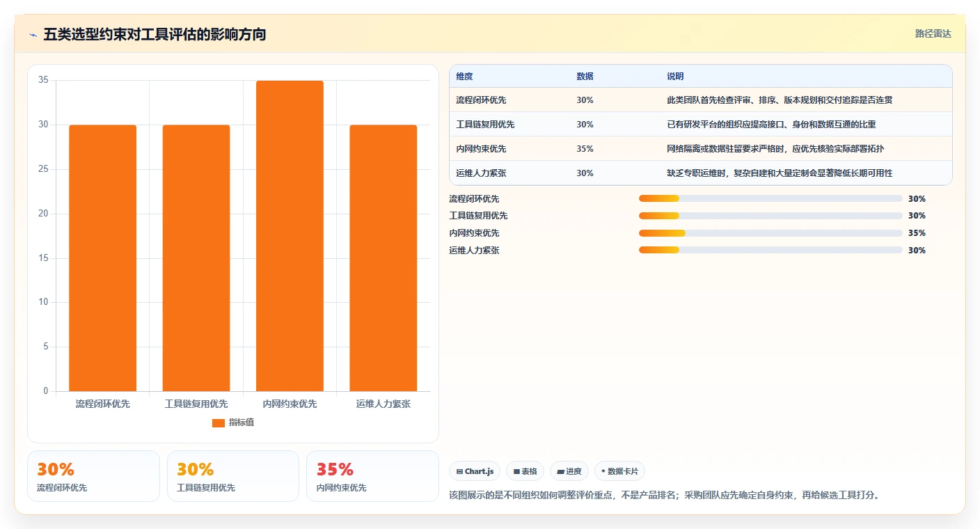Click the 35% cell in the table

point(585,149)
